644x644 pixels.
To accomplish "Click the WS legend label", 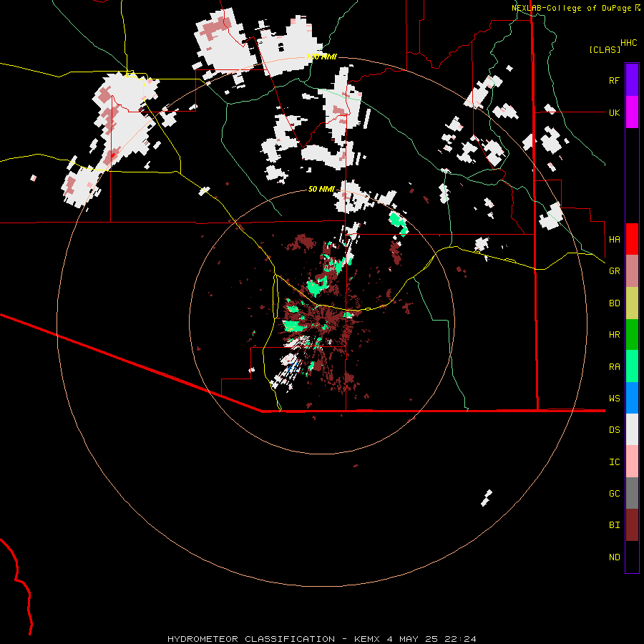I will (614, 399).
